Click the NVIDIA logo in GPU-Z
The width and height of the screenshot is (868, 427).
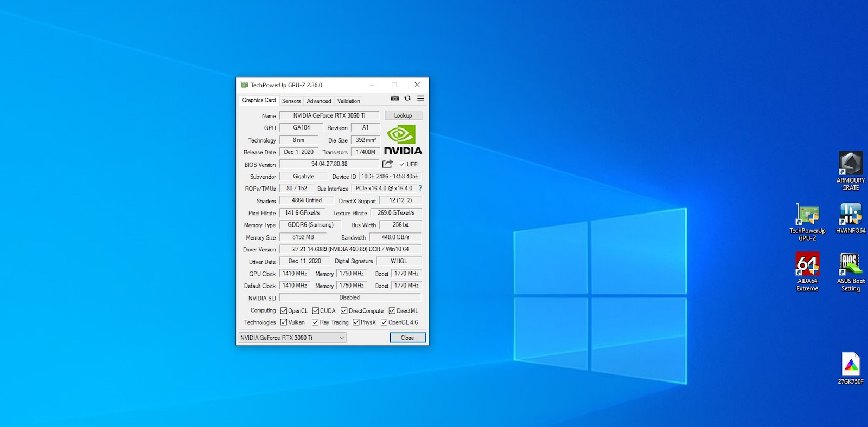pos(403,140)
